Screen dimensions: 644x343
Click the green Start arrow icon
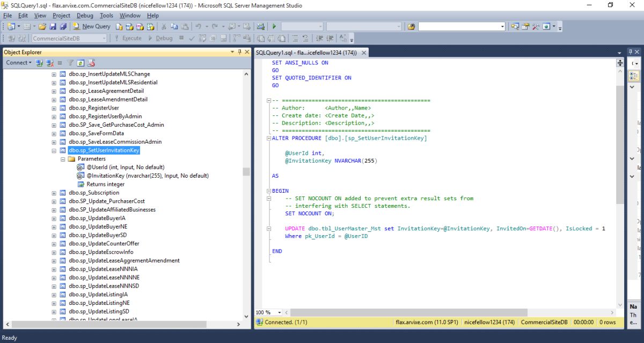[274, 26]
